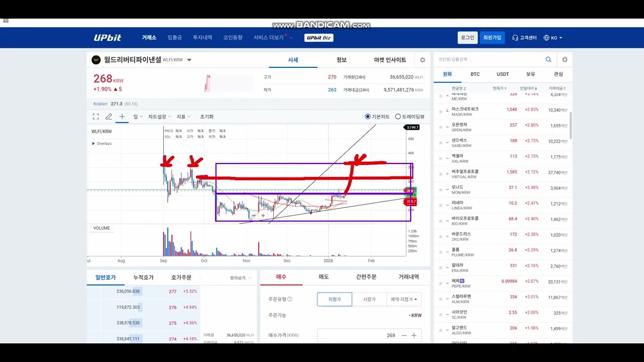Switch to the 마켓 인사이트 tab
The image size is (644, 362).
pos(390,60)
